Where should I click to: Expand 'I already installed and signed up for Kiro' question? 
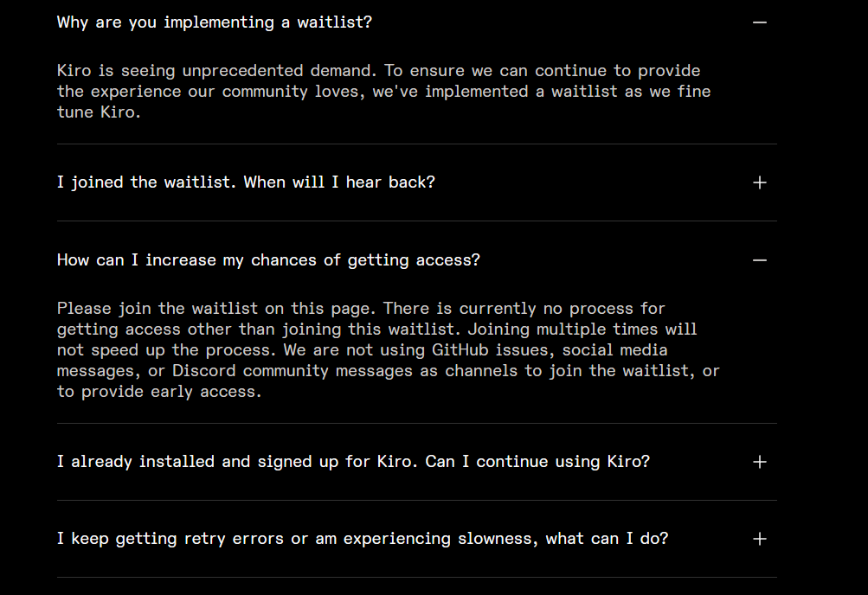coord(353,462)
